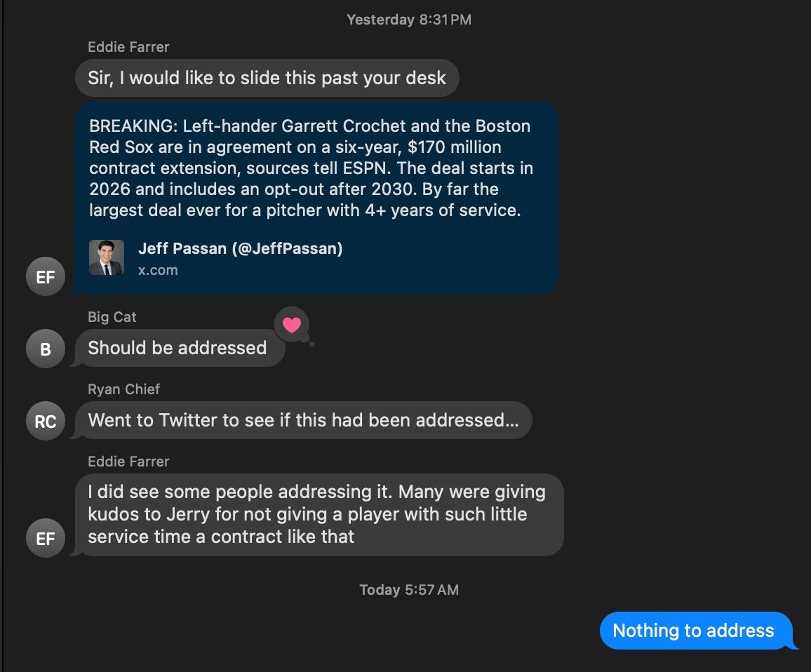The width and height of the screenshot is (811, 672).
Task: Select the "Should be addressed" message bubble
Action: click(x=177, y=348)
